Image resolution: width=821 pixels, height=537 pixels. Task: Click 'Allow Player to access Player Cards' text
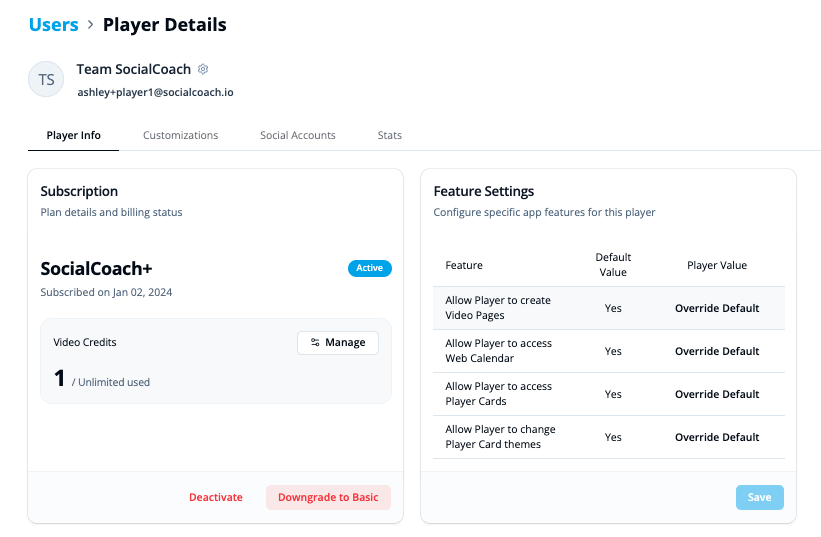pyautogui.click(x=498, y=394)
